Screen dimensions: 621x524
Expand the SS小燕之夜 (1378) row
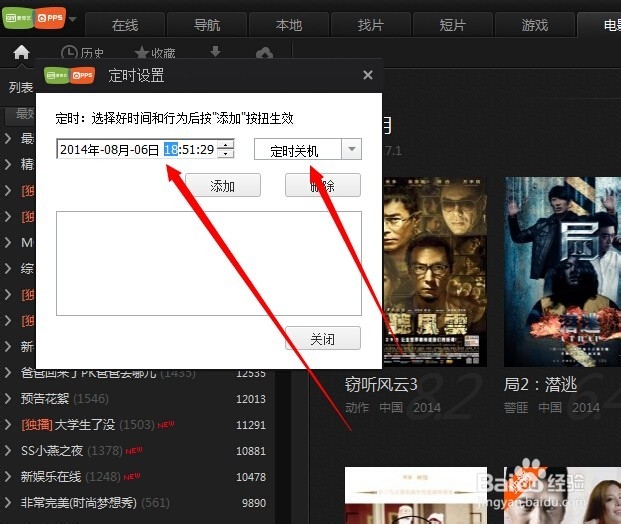coord(8,451)
